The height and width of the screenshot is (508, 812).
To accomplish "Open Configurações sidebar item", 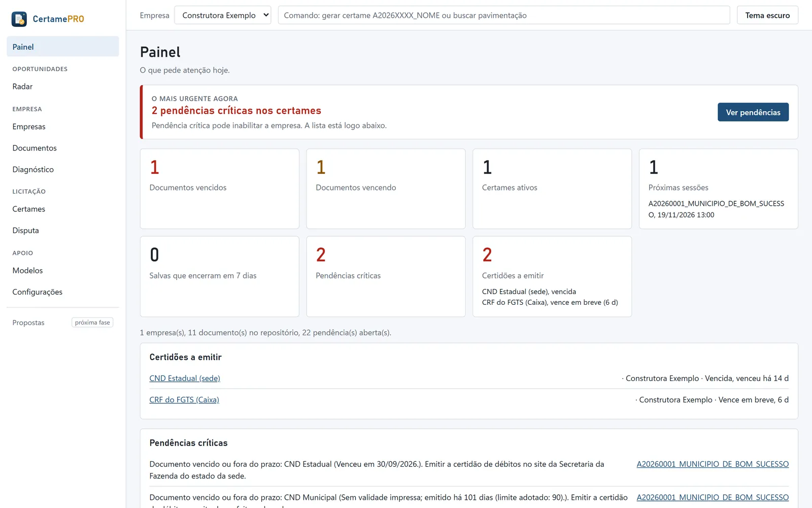I will click(x=63, y=292).
